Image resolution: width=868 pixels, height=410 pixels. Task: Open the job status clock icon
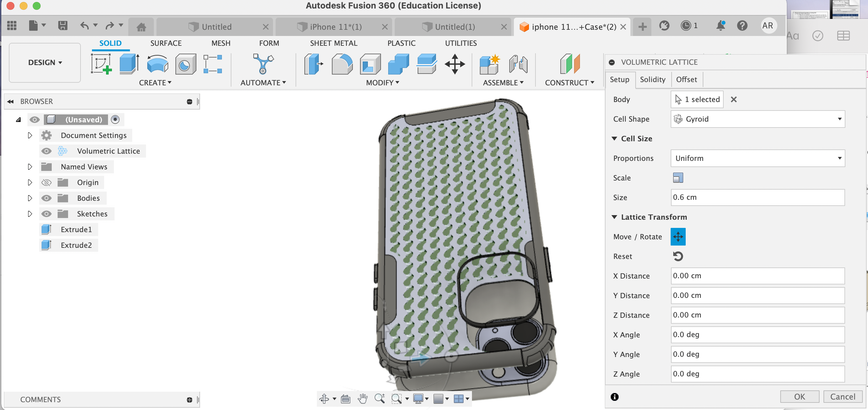[686, 26]
